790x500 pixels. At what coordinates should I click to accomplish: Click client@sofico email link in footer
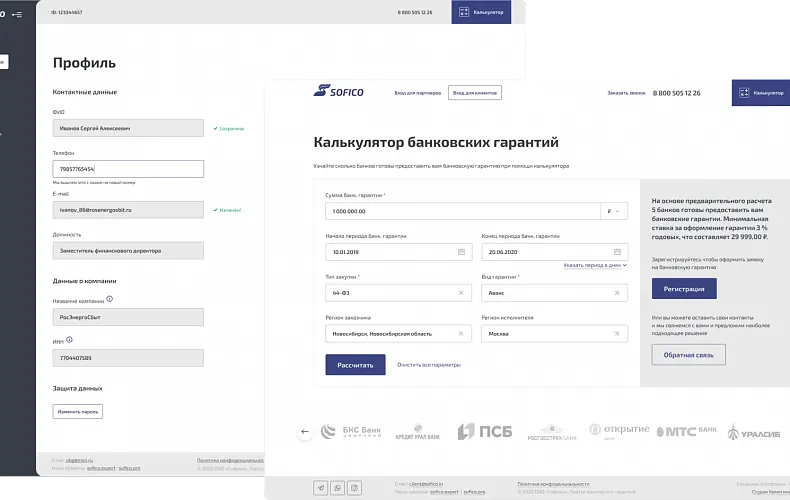click(x=426, y=484)
